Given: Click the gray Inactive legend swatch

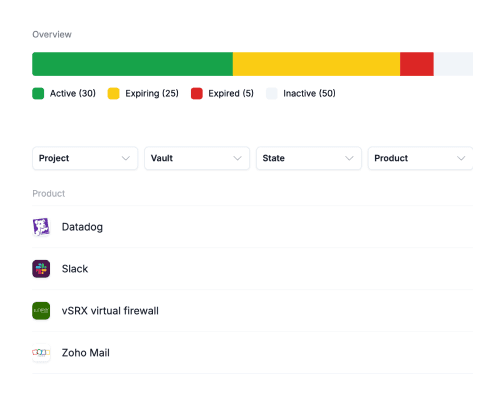Looking at the screenshot, I should pyautogui.click(x=272, y=93).
